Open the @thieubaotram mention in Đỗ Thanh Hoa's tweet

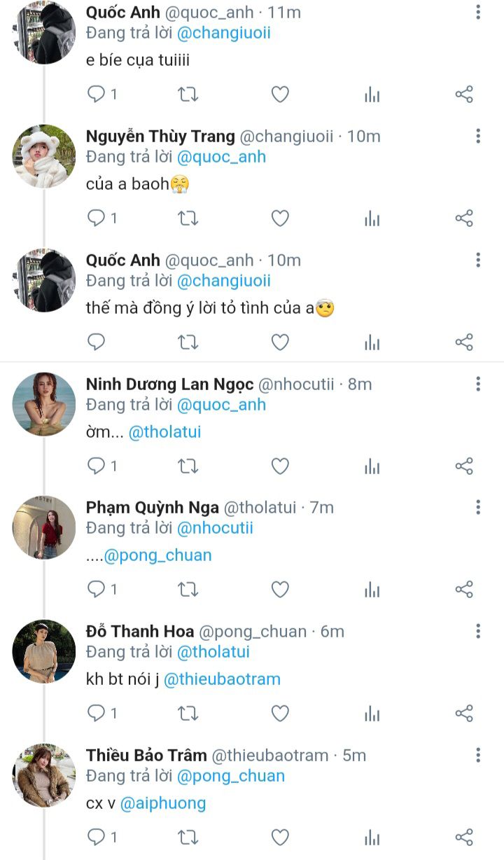click(x=222, y=679)
